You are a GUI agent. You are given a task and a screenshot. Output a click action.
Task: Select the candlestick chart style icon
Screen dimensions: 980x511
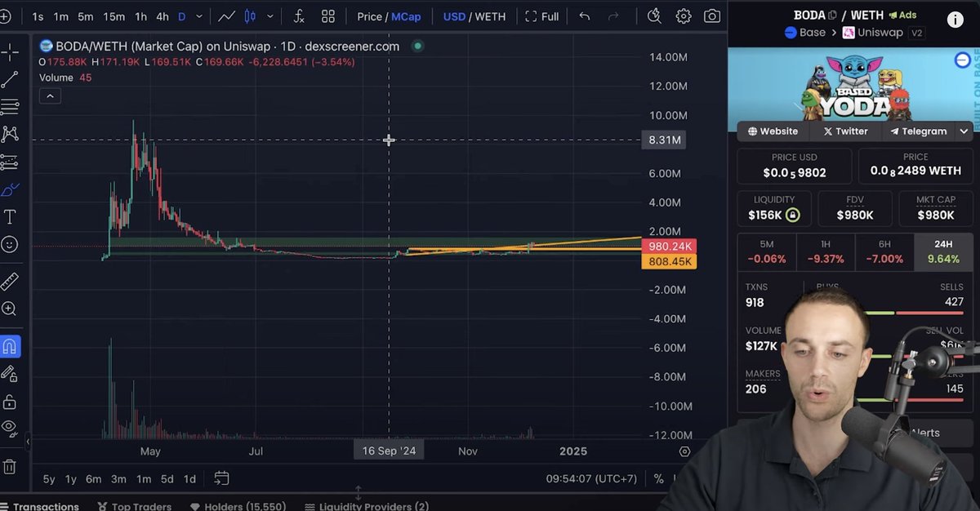(x=250, y=16)
